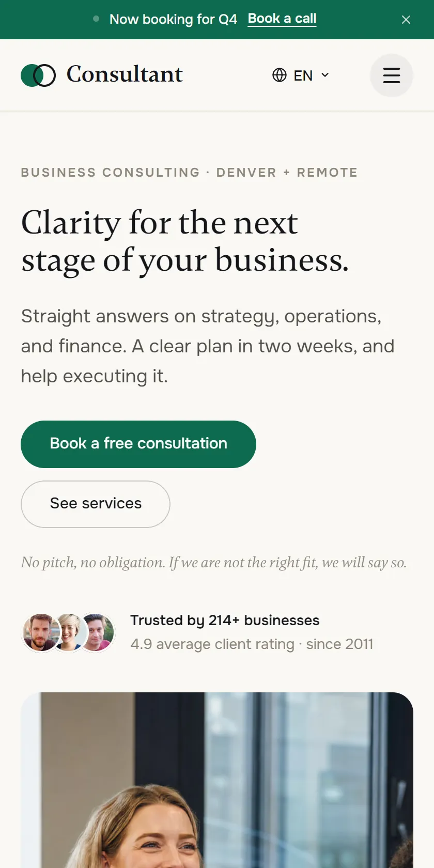The image size is (434, 868).
Task: Select the third client avatar
Action: pyautogui.click(x=96, y=632)
